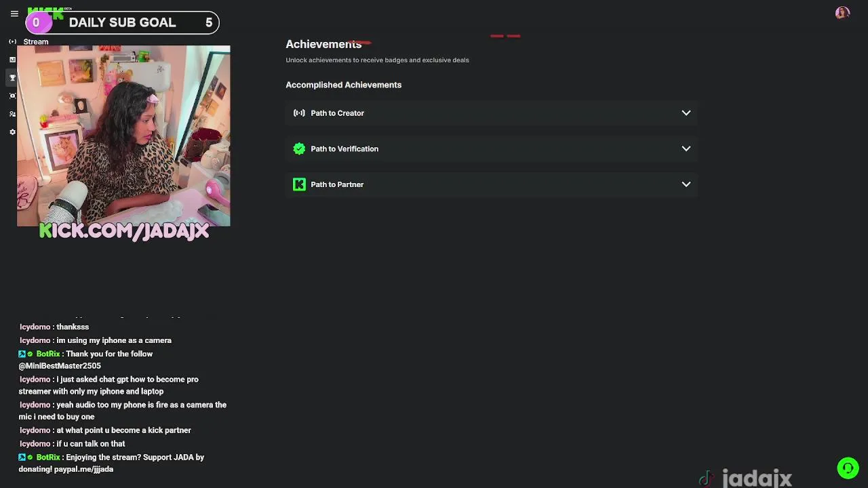Image resolution: width=868 pixels, height=488 pixels.
Task: Open the analytics bar chart sidebar icon
Action: (12, 60)
